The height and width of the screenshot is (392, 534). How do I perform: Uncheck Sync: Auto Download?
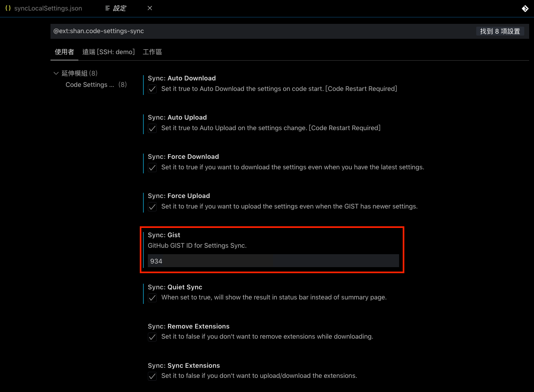[152, 89]
